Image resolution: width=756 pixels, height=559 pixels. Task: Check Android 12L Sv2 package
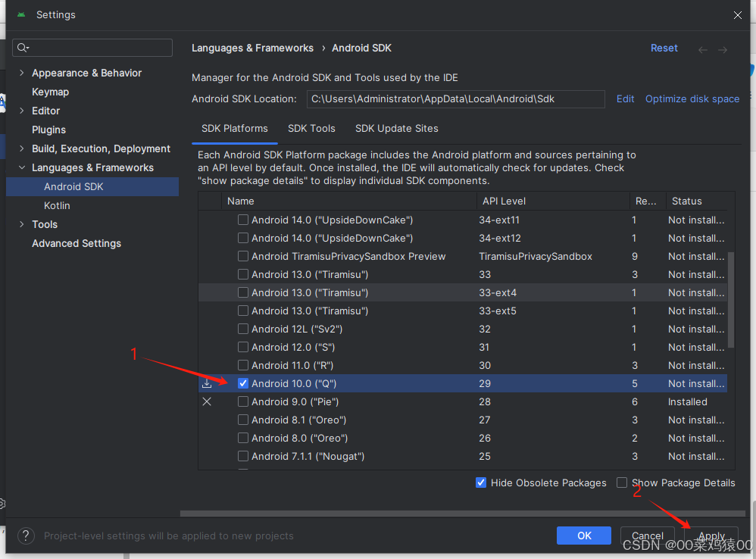pyautogui.click(x=243, y=329)
